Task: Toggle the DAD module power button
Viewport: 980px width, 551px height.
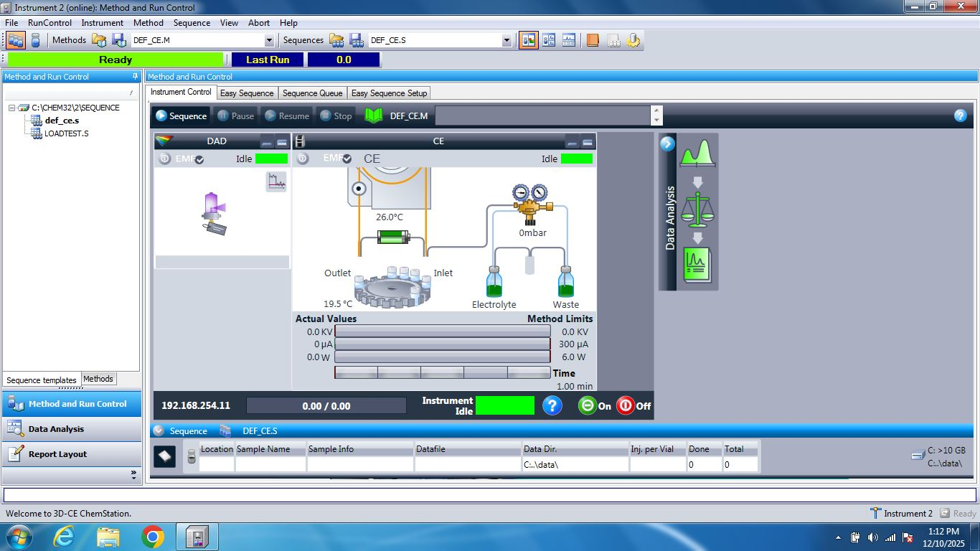Action: [165, 159]
